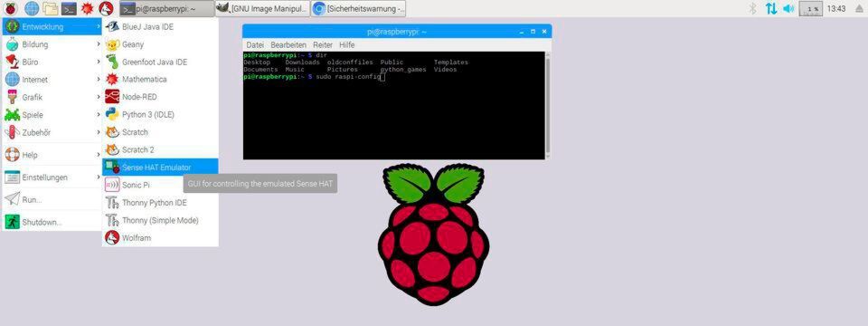Click the terminal title bar text
The image size is (868, 326).
coord(397,32)
